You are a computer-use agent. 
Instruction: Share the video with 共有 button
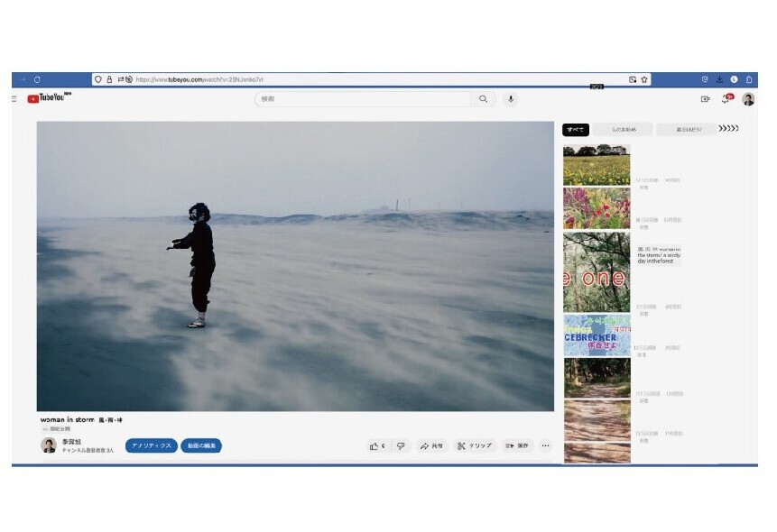click(431, 445)
